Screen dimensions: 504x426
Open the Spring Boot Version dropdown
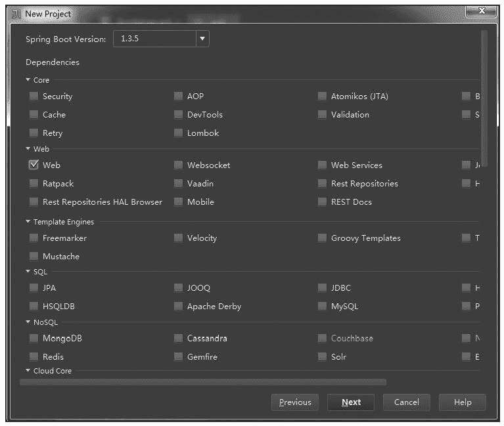[x=202, y=39]
